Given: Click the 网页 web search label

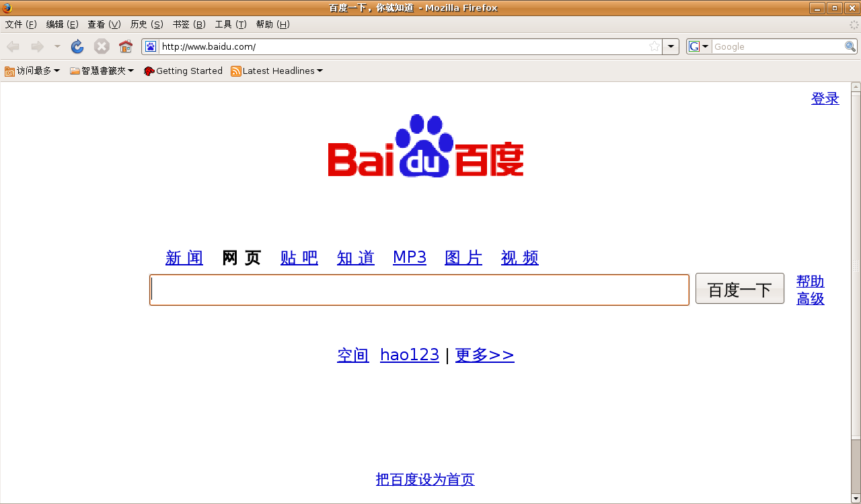Looking at the screenshot, I should point(241,257).
